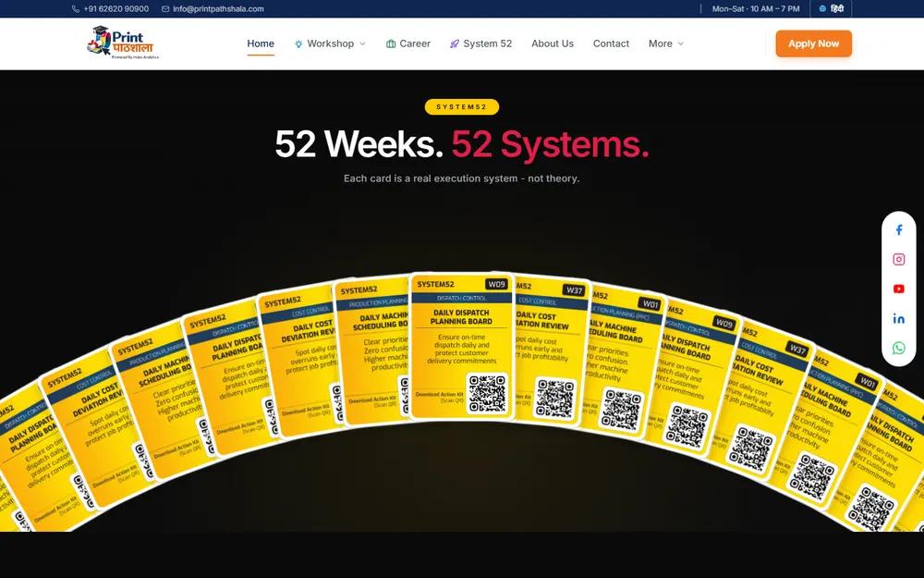Expand the More menu chevron

[681, 43]
